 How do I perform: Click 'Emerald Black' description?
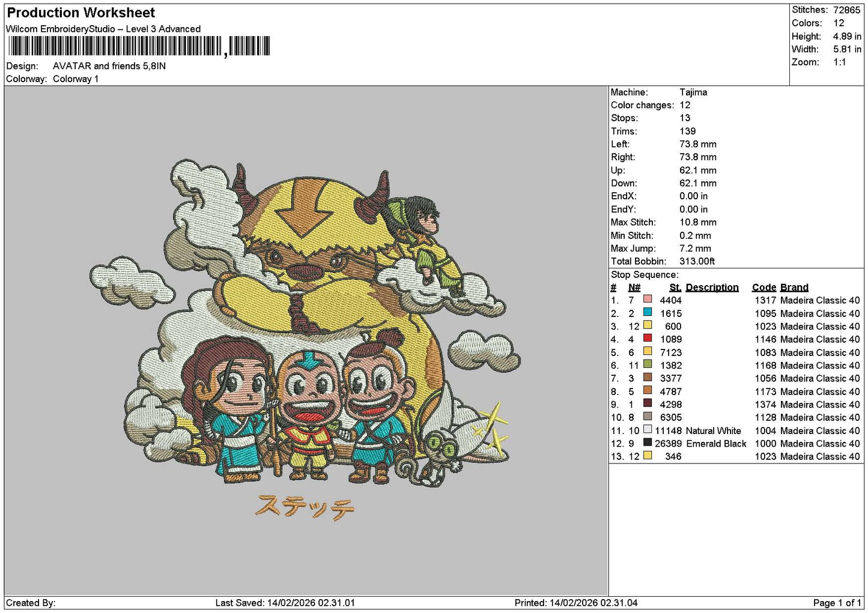tap(716, 443)
